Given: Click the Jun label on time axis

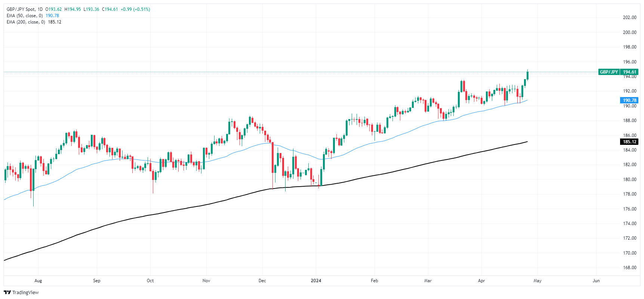Looking at the screenshot, I should coord(596,281).
